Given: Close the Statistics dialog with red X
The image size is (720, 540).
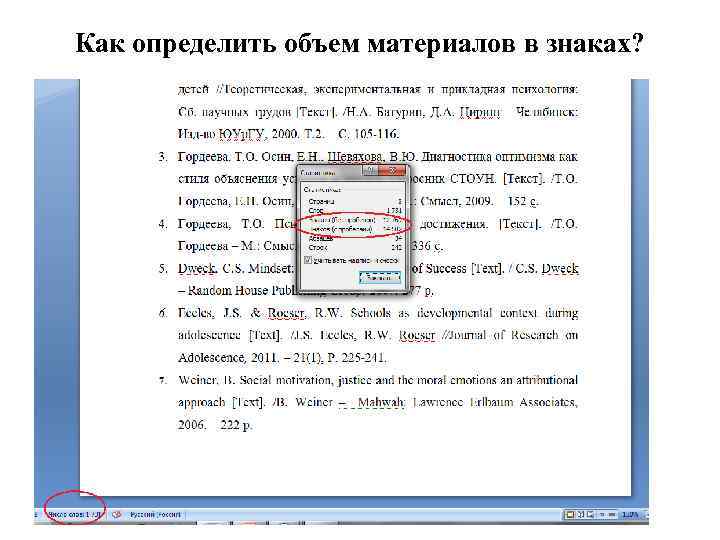Looking at the screenshot, I should point(393,171).
